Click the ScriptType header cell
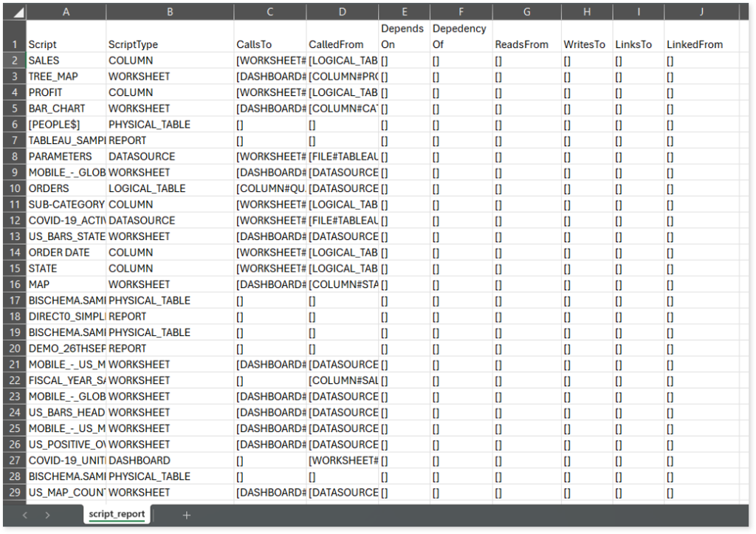Screen dimensions: 756x534 click(x=169, y=44)
